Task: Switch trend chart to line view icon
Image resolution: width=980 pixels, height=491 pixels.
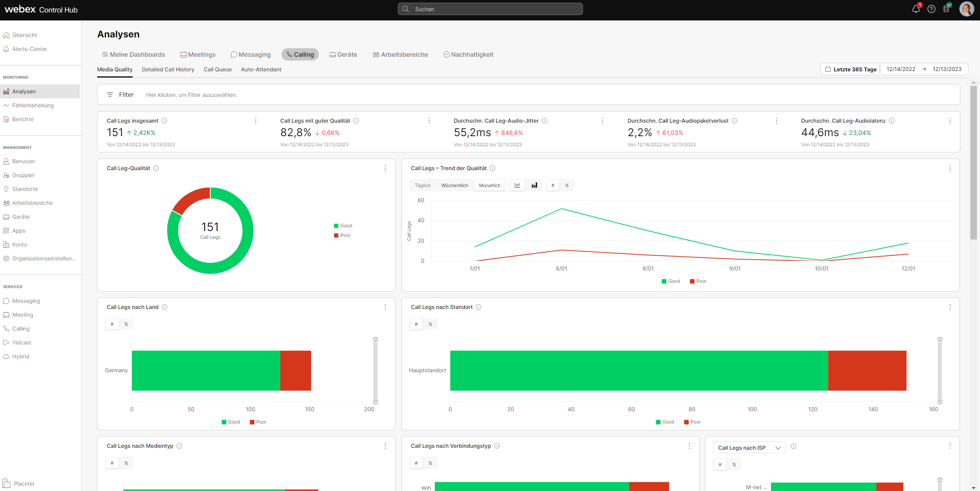Action: click(x=517, y=186)
